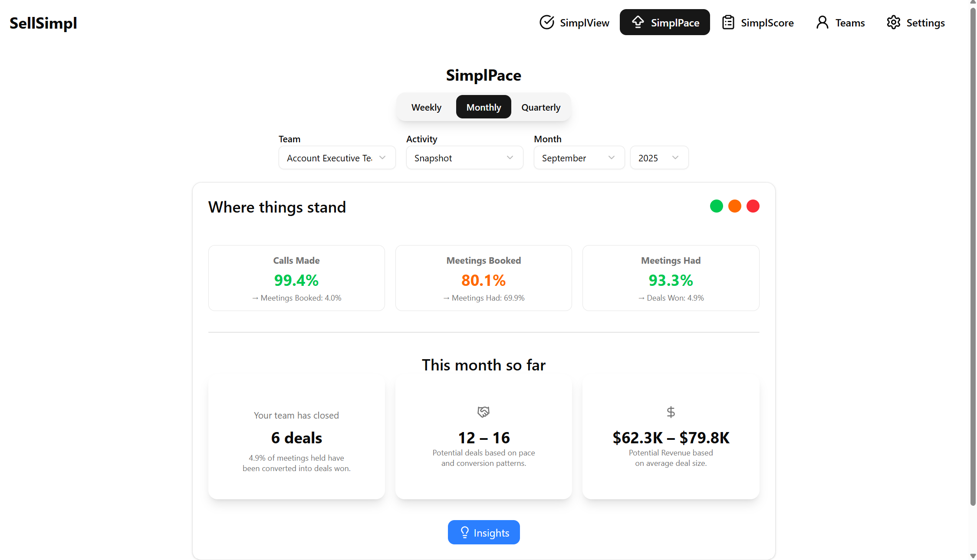Viewport: 977px width, 560px height.
Task: Select the SimplView checkmark icon
Action: 547,22
